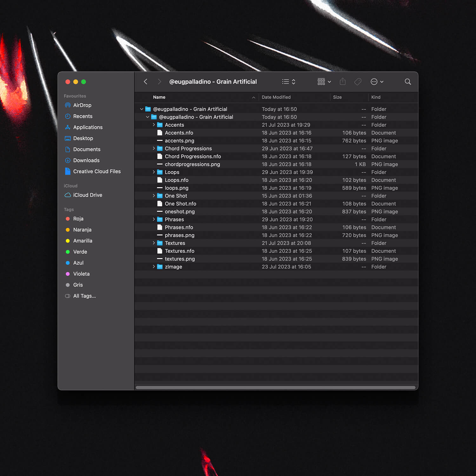Click the Share toolbar icon

click(x=343, y=82)
